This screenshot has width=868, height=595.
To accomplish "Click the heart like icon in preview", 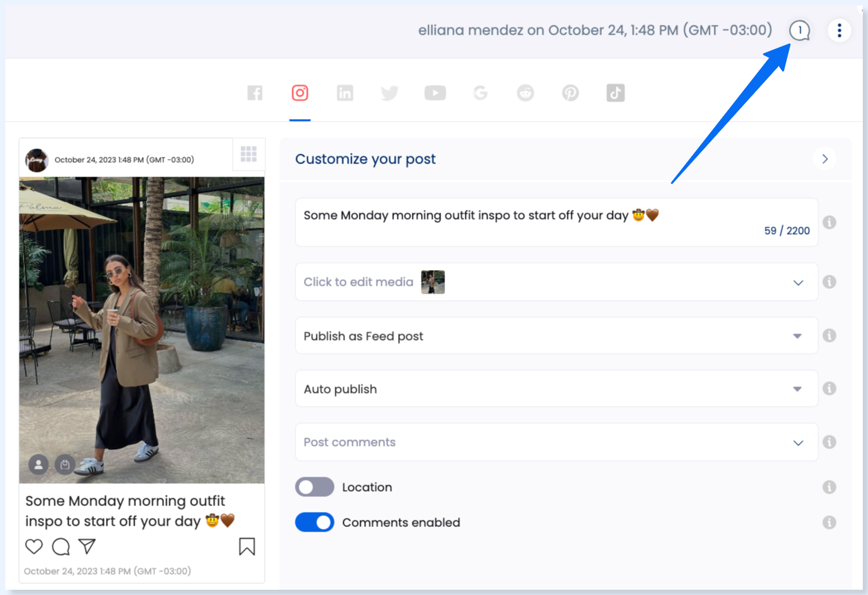I will point(34,547).
